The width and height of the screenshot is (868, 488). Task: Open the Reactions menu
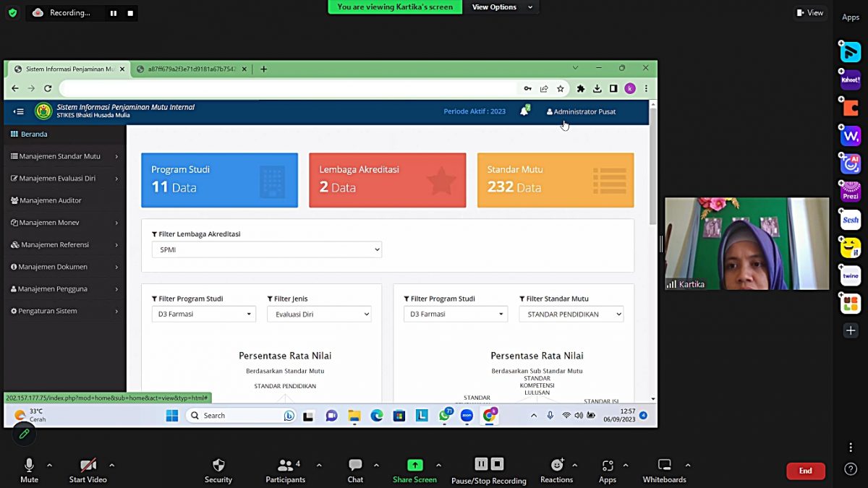[556, 466]
